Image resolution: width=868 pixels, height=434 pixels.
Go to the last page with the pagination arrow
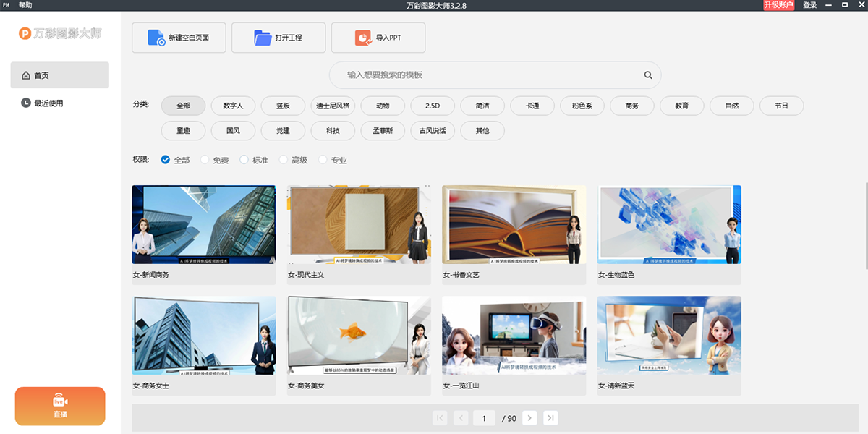coord(550,417)
